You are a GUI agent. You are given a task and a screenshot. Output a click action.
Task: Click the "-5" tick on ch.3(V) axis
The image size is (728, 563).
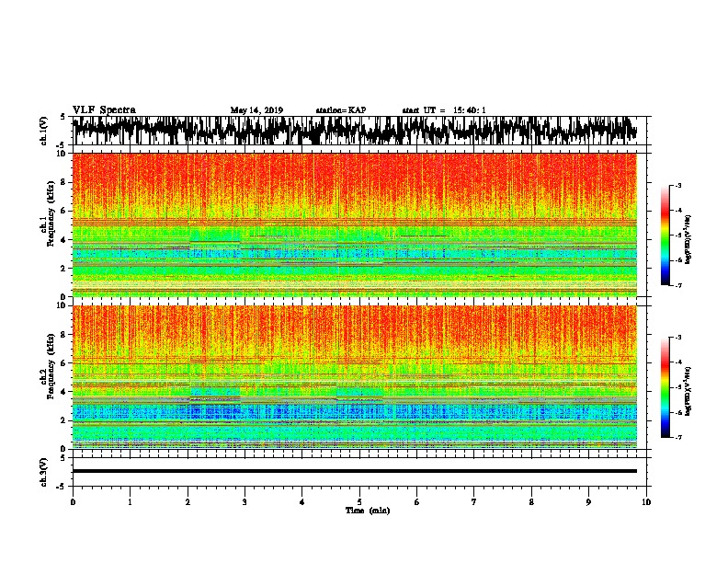click(x=62, y=487)
